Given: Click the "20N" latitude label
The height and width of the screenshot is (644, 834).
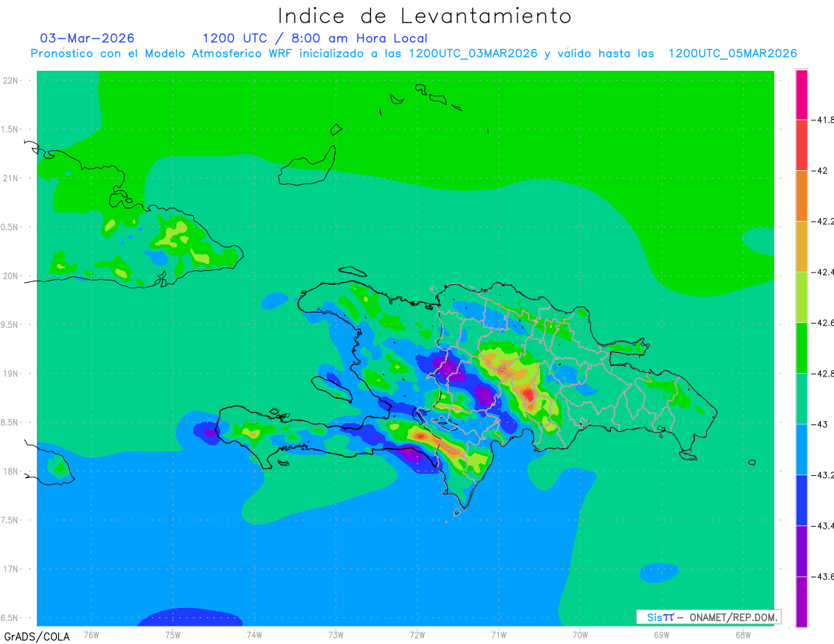Looking at the screenshot, I should [x=11, y=276].
